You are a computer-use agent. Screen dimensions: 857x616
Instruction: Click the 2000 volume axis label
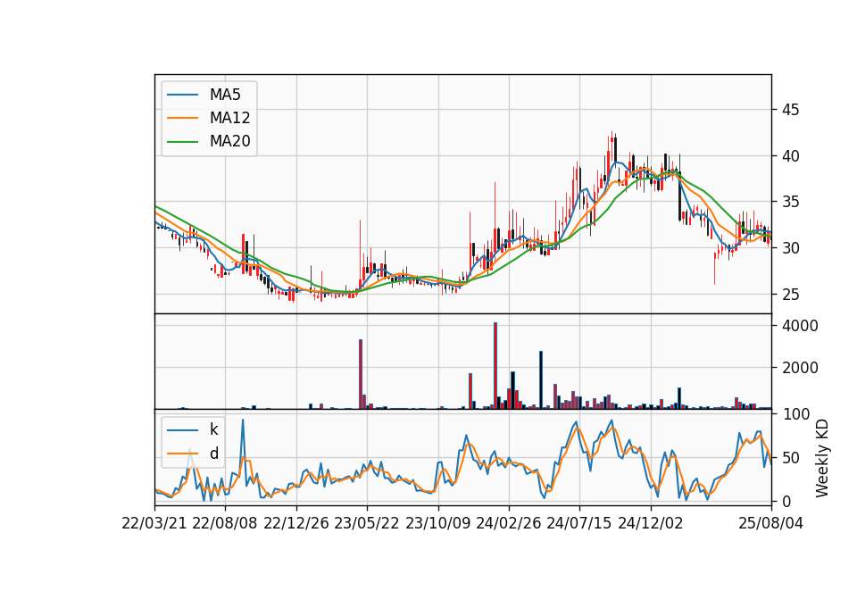(x=800, y=368)
